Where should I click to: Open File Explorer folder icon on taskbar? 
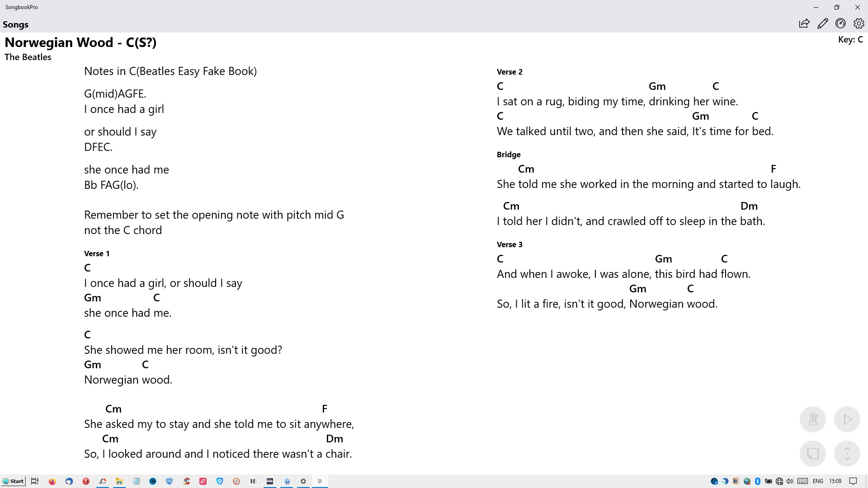pyautogui.click(x=119, y=481)
